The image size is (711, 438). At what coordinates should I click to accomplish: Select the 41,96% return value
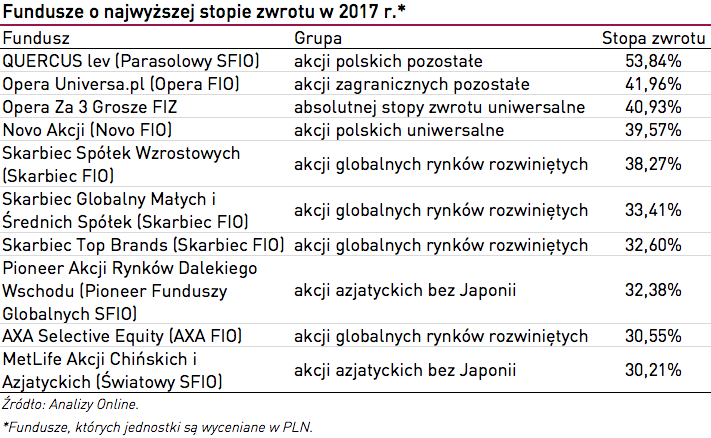pos(653,84)
